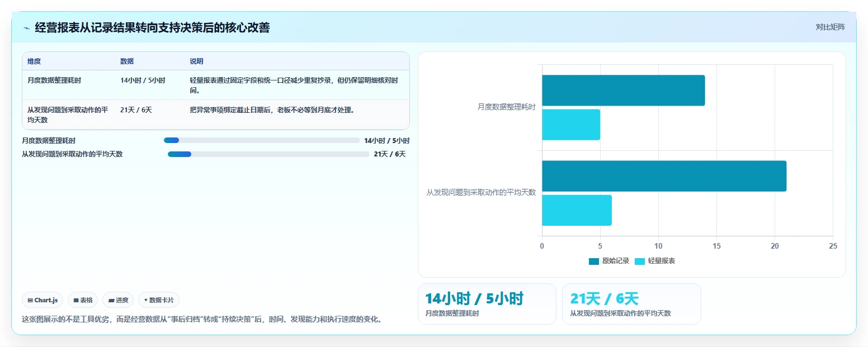
Task: Click the light 轻量报表 bar for 月度数据整理耗时
Action: coord(571,125)
